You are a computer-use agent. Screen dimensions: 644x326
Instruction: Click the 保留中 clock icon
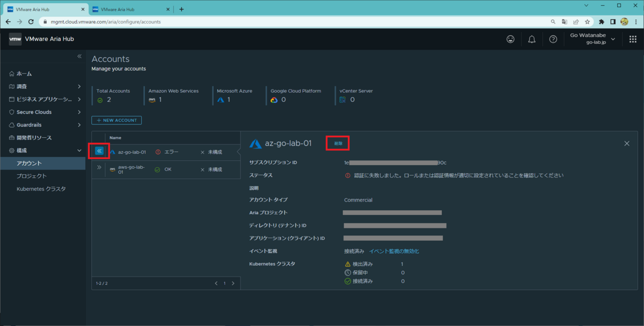[x=348, y=272]
